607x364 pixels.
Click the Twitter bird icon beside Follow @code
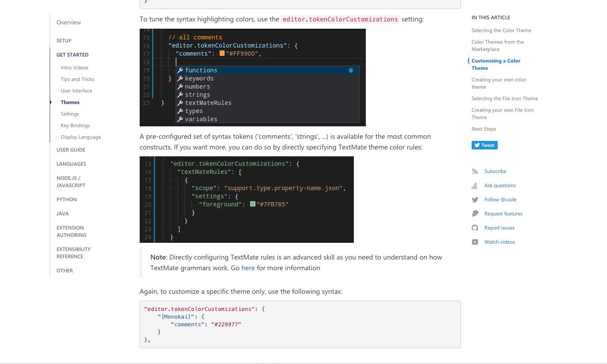475,200
